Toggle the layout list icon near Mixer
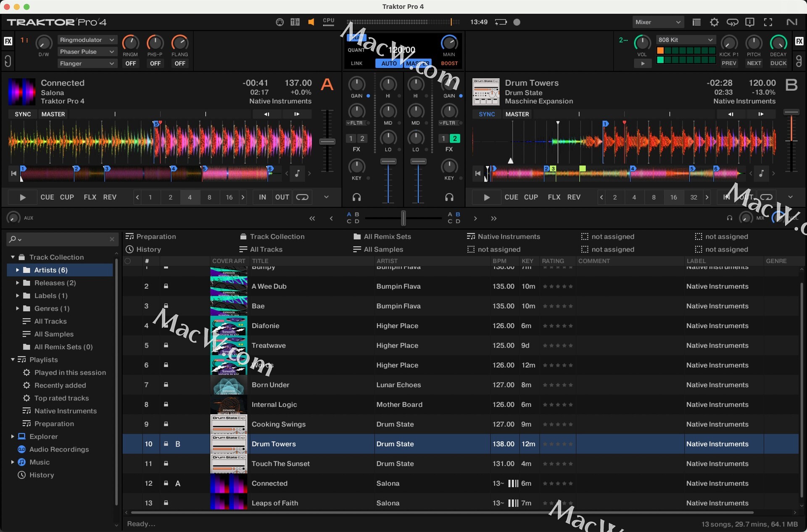Image resolution: width=807 pixels, height=532 pixels. pos(696,22)
